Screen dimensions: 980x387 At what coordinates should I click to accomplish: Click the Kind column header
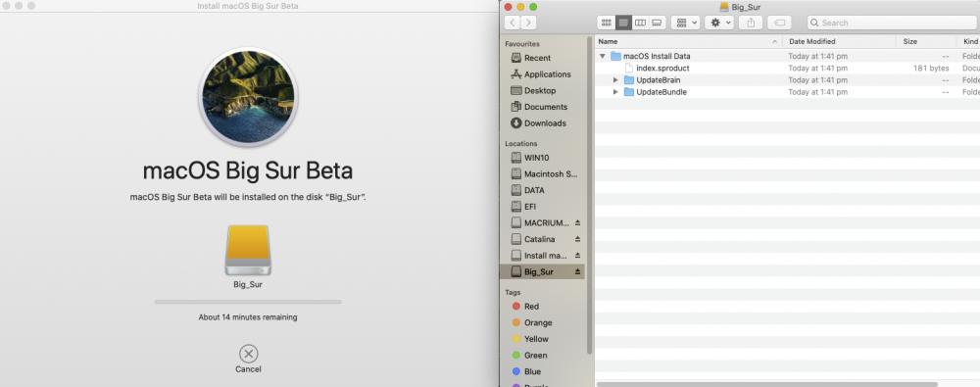(968, 41)
